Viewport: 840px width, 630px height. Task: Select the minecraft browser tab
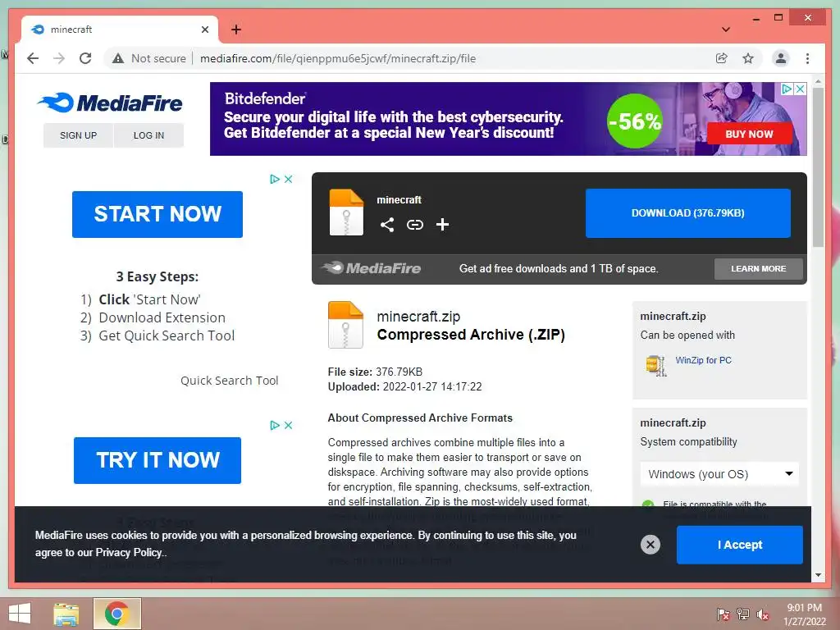pyautogui.click(x=119, y=30)
